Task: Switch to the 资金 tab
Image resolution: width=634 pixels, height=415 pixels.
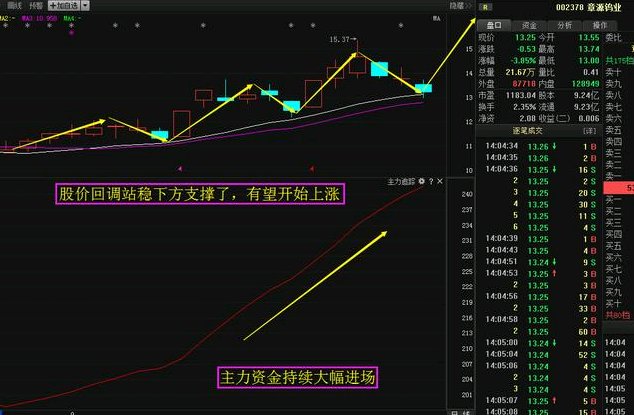Action: [x=529, y=25]
